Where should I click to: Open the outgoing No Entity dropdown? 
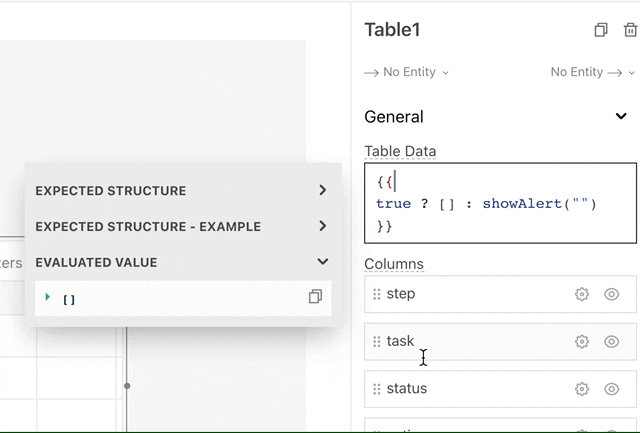[592, 72]
